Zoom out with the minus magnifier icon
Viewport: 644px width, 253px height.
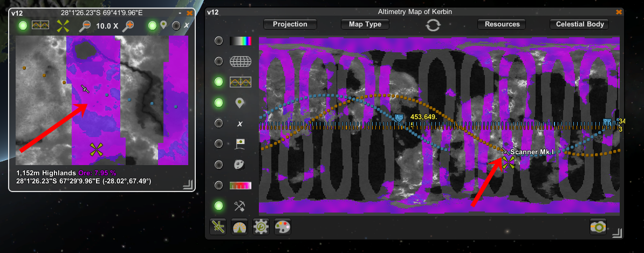(85, 26)
